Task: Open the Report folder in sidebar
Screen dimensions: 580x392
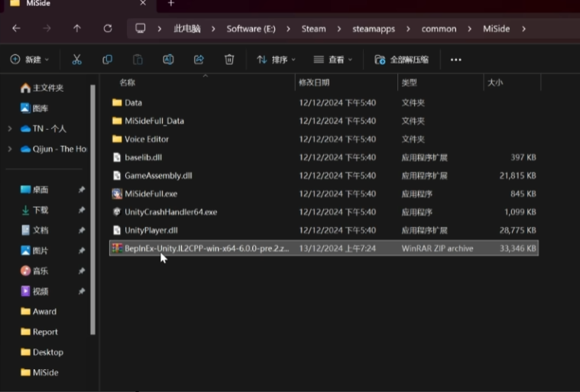Action: (39, 332)
